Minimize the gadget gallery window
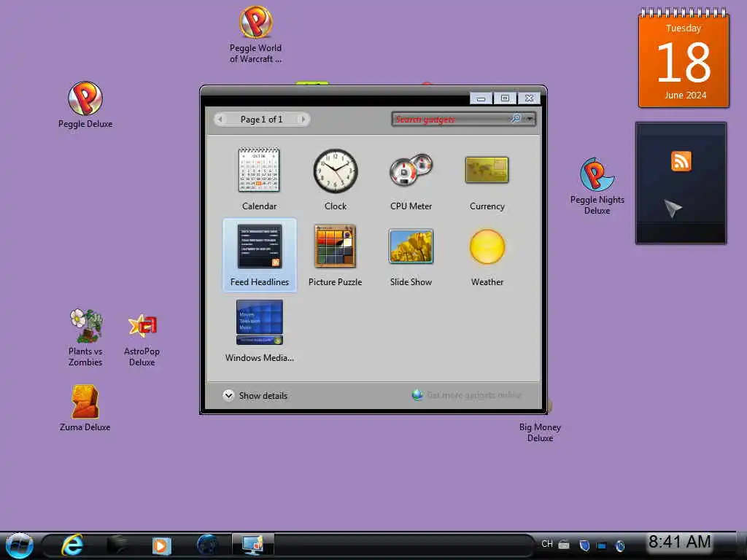 pyautogui.click(x=481, y=98)
